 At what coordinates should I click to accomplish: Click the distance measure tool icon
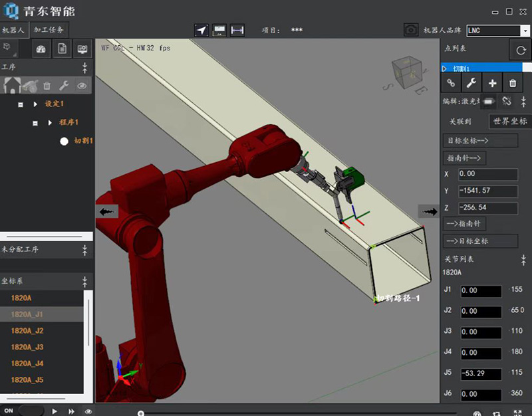click(237, 31)
